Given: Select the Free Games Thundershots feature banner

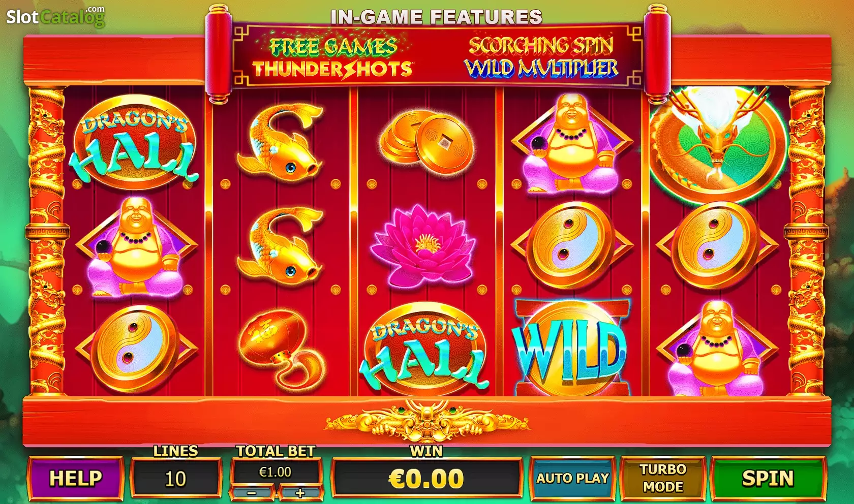Looking at the screenshot, I should pyautogui.click(x=332, y=57).
